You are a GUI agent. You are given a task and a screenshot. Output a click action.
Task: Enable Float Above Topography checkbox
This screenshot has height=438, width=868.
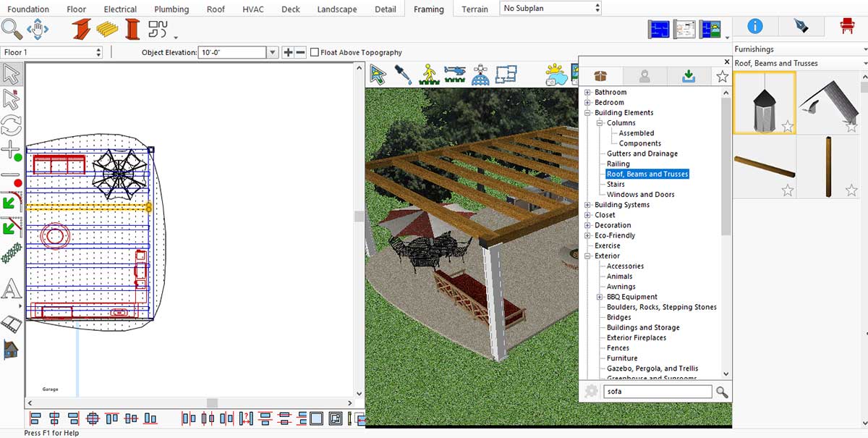click(315, 52)
